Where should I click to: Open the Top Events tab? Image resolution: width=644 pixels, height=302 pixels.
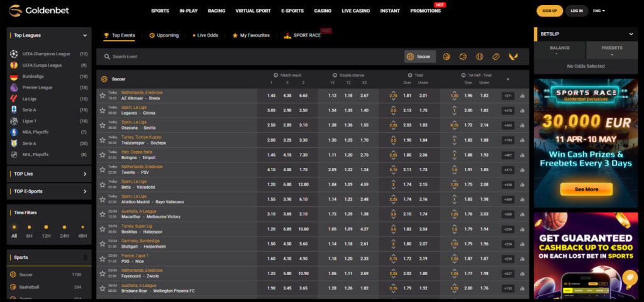(x=119, y=35)
